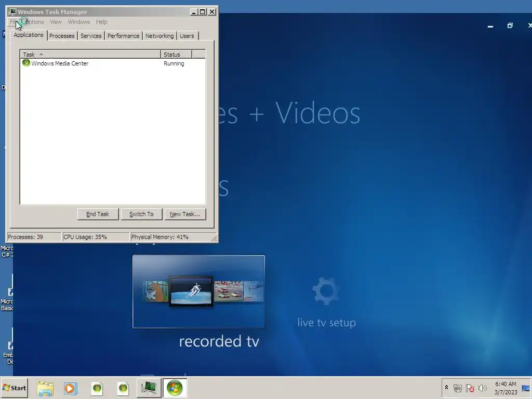
Task: Minimize the Task Manager window
Action: pos(194,12)
